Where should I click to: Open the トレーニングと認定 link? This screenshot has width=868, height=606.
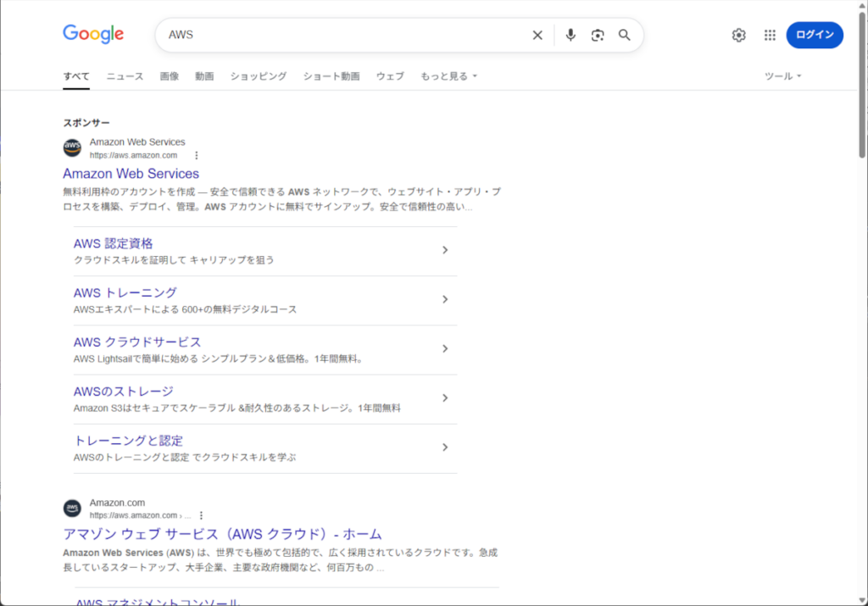point(129,441)
